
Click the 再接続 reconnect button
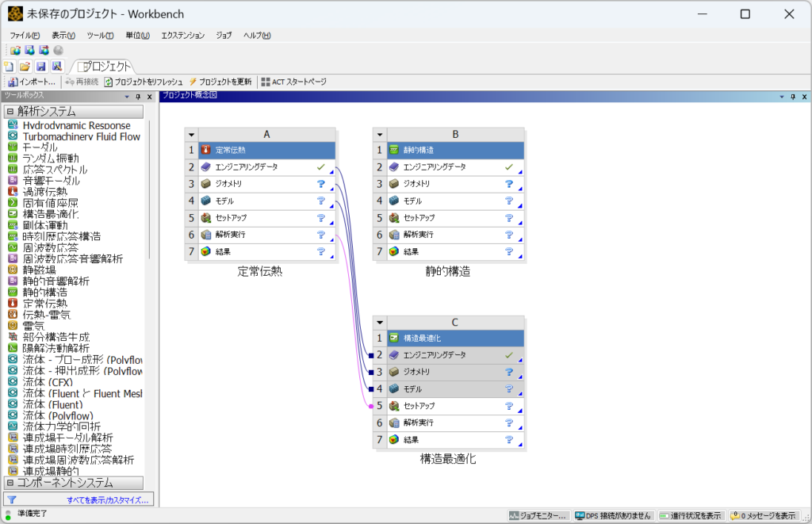click(82, 82)
